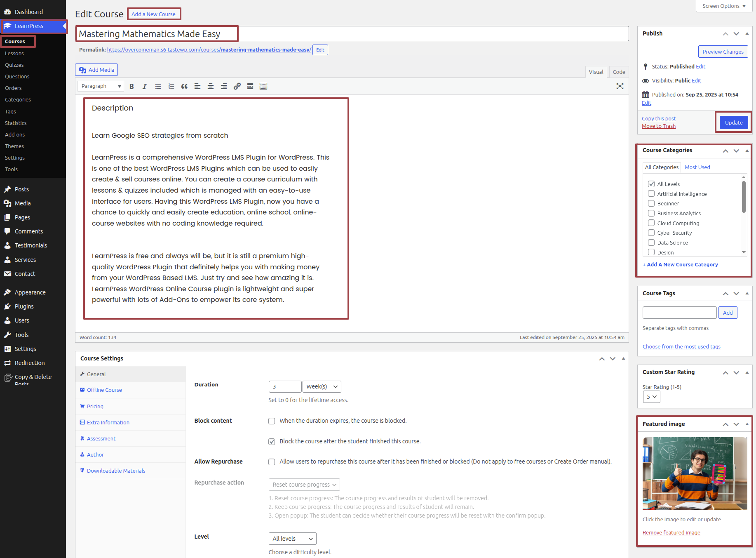Uncheck block course after student finished

pyautogui.click(x=272, y=442)
